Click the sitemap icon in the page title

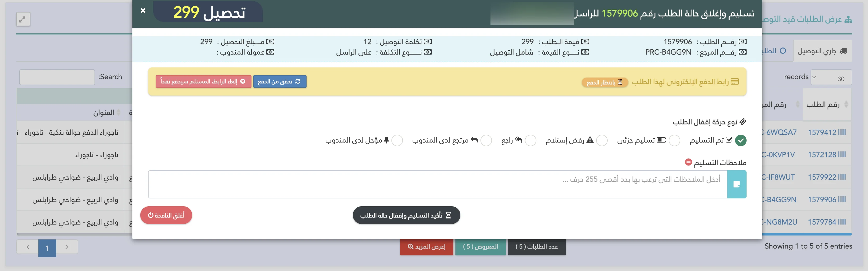[848, 20]
